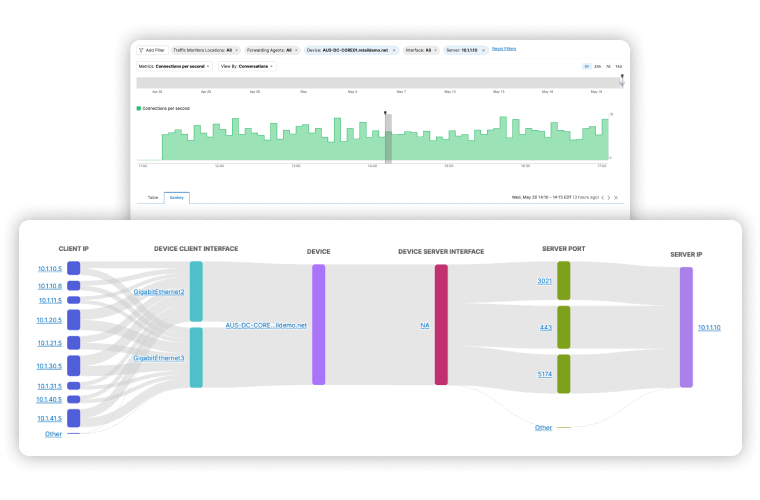
Task: Select the 14d time range
Action: click(618, 66)
